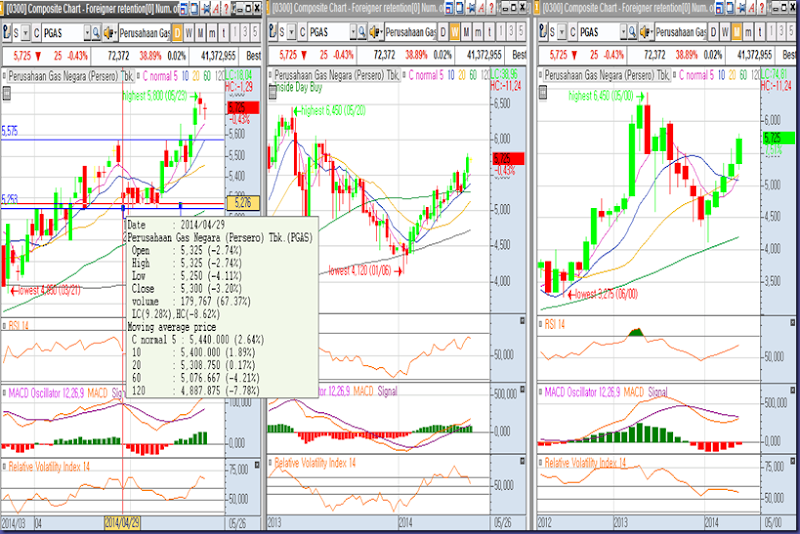Screen dimensions: 800x534
Task: Expand the PGAS code dropdown in middle window
Action: pyautogui.click(x=353, y=33)
